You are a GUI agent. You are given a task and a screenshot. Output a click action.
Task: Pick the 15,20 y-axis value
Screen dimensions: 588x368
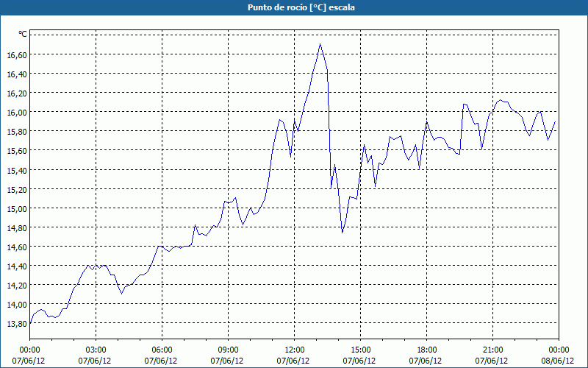click(17, 189)
